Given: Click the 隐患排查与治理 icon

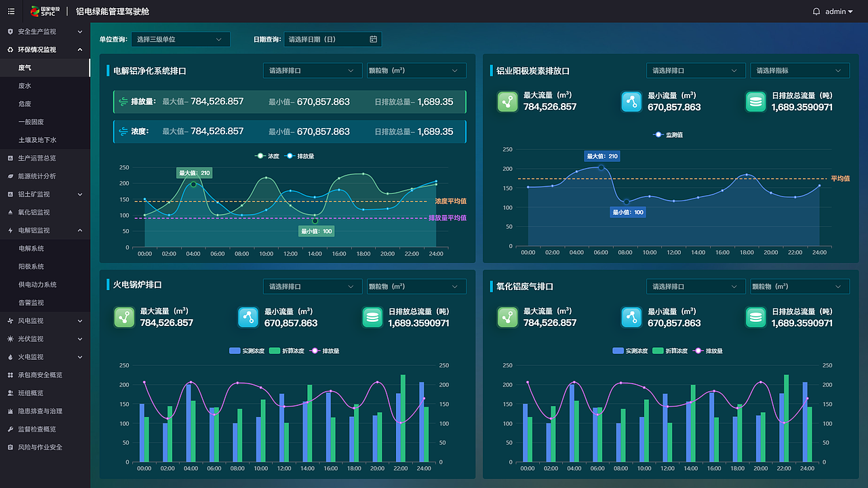Looking at the screenshot, I should pos(10,411).
